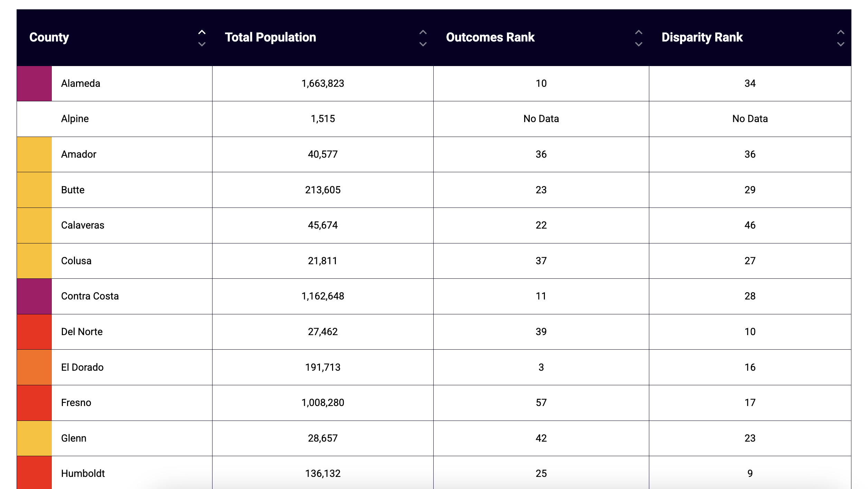868x489 pixels.
Task: Open the Contra Costa county row
Action: point(90,296)
